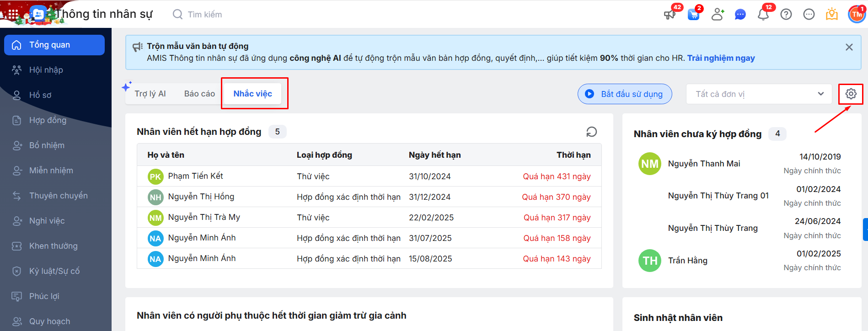Click the 'Bắt đầu sử dụng' button

pyautogui.click(x=625, y=94)
